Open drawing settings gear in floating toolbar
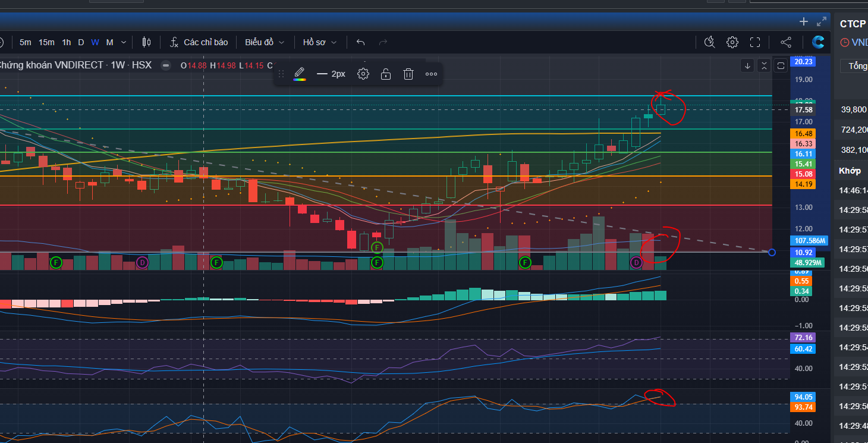The image size is (868, 443). pos(363,74)
